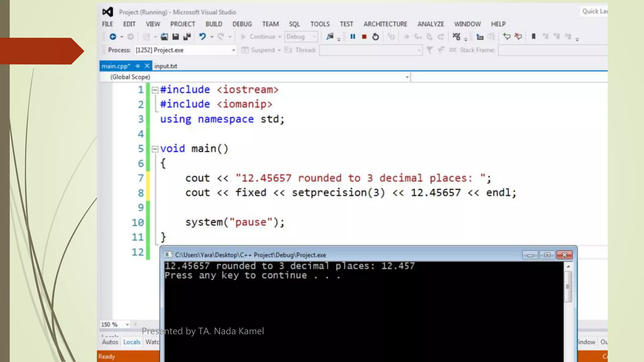The height and width of the screenshot is (362, 644).
Task: Stop debugging with red square icon
Action: (x=364, y=37)
